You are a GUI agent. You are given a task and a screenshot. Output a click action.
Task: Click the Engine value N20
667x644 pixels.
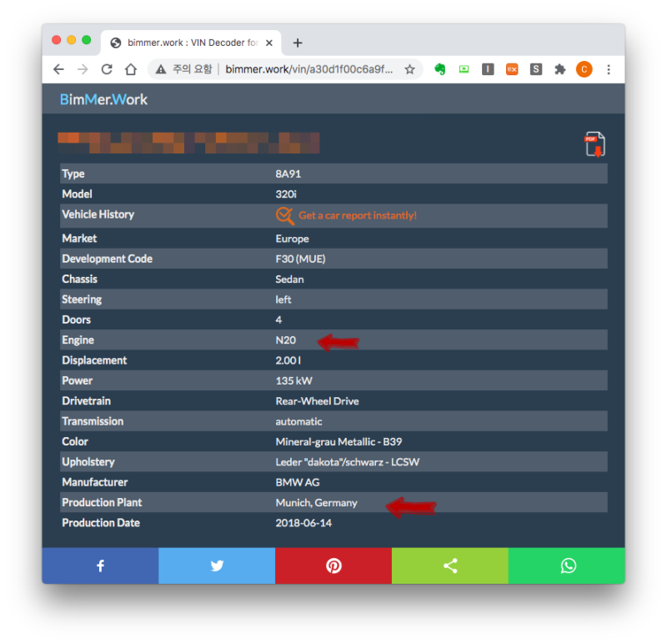click(x=285, y=340)
